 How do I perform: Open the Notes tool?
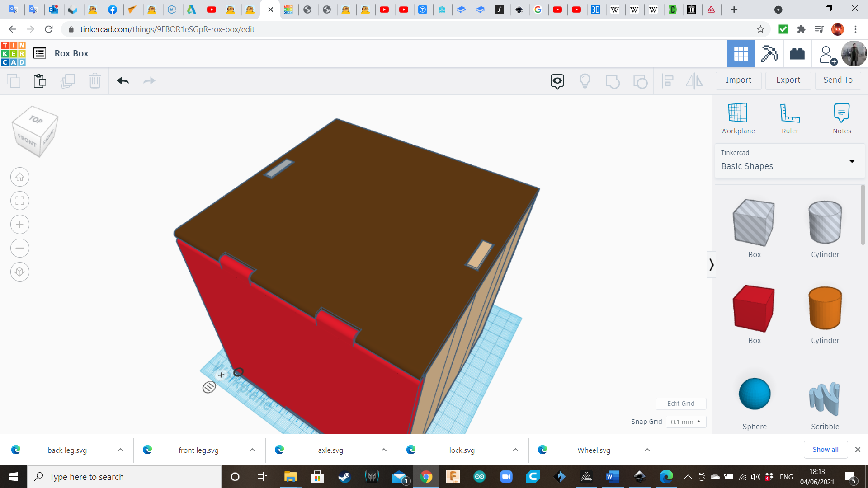pyautogui.click(x=842, y=118)
